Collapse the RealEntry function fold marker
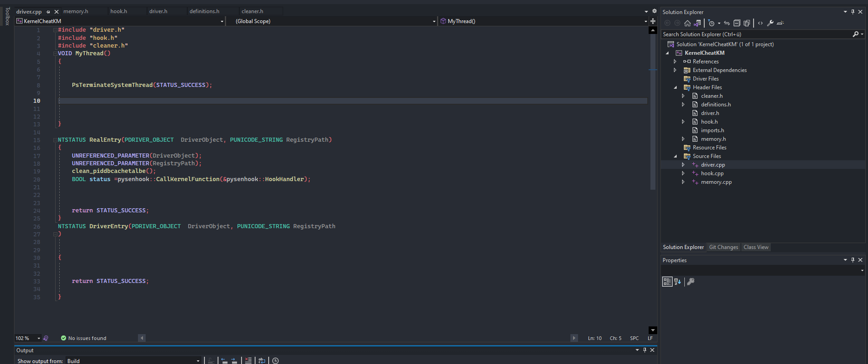The image size is (868, 364). coord(55,140)
